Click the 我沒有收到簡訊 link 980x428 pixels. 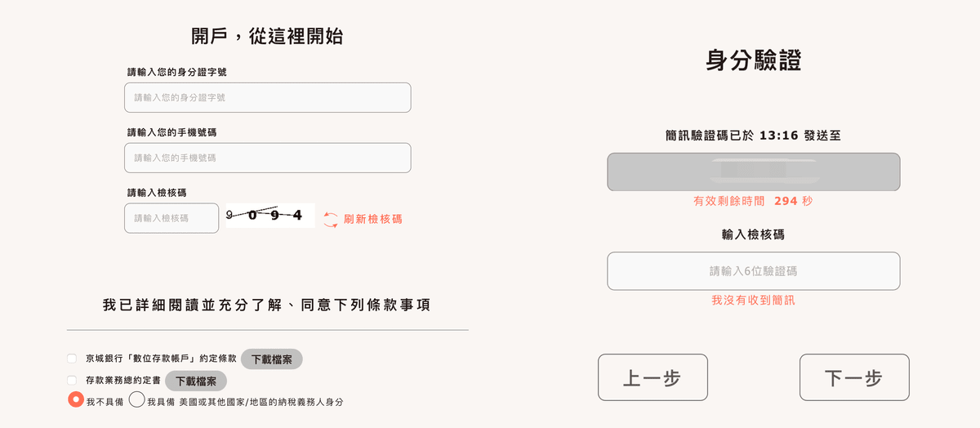753,301
